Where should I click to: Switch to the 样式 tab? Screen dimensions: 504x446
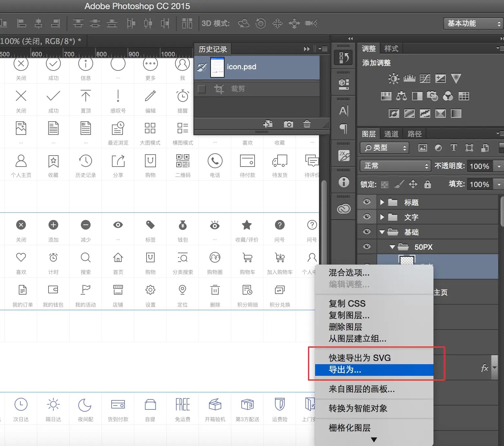pos(391,49)
